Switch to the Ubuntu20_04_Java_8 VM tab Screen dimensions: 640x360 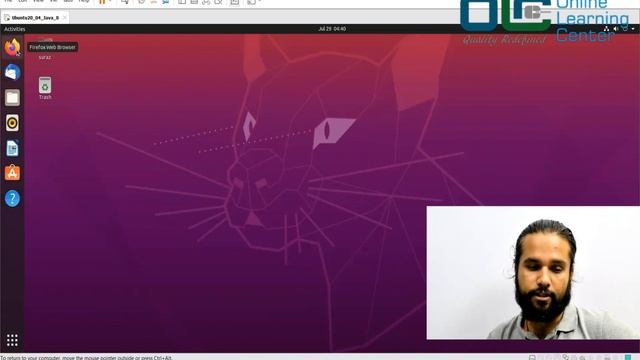pyautogui.click(x=35, y=18)
